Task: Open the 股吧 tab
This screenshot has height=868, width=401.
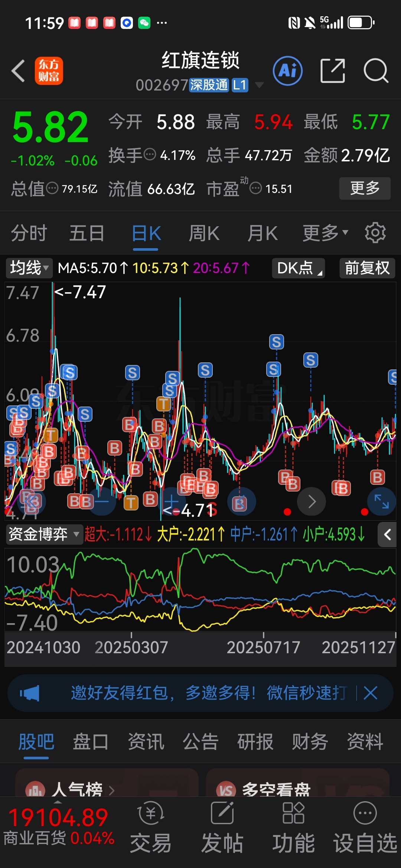Action: pyautogui.click(x=36, y=742)
